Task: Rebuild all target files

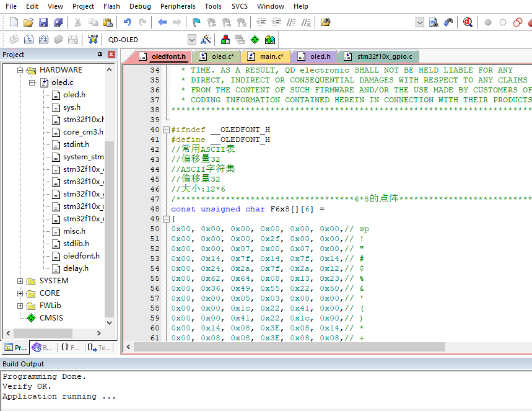Action: tap(43, 38)
